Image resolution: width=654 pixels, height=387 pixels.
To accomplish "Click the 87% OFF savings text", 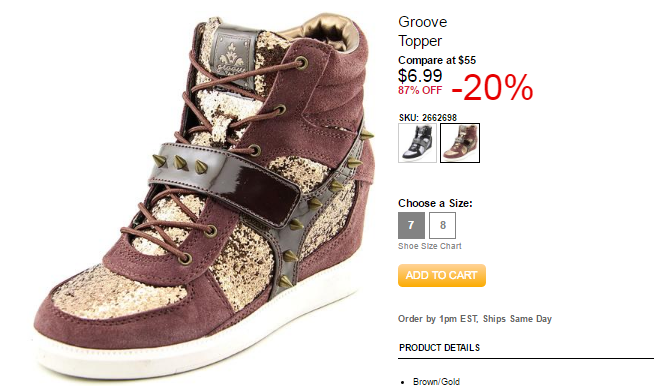I will click(x=420, y=90).
